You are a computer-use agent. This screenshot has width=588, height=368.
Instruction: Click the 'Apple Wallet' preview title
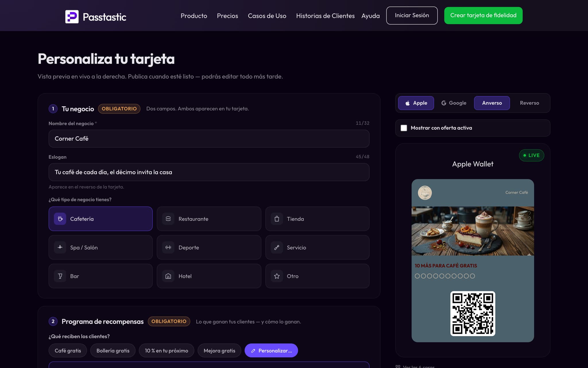[473, 164]
